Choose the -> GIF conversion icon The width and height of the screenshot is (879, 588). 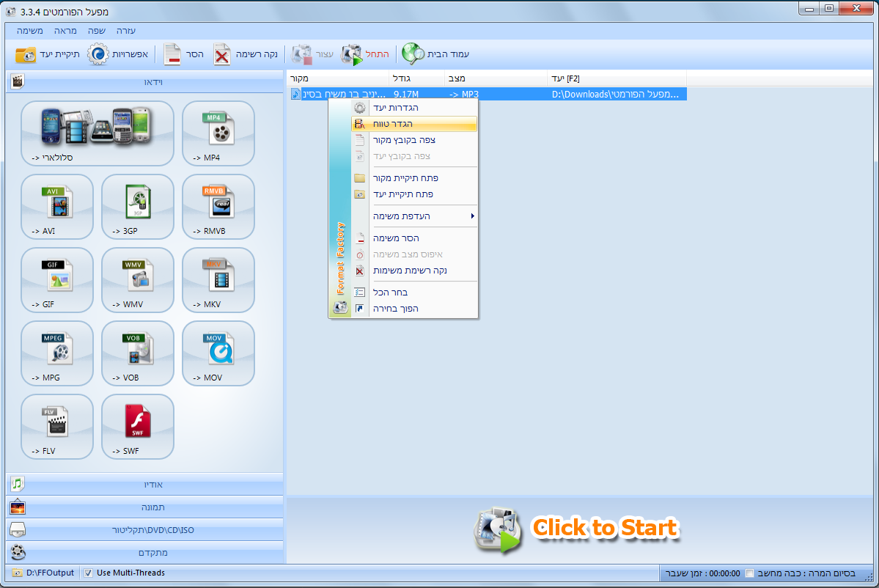pyautogui.click(x=57, y=280)
